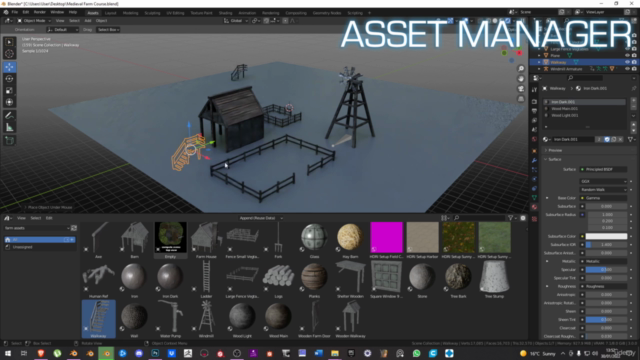Select the Cursor tool in viewport toolbar
The height and width of the screenshot is (360, 640).
coord(9,53)
